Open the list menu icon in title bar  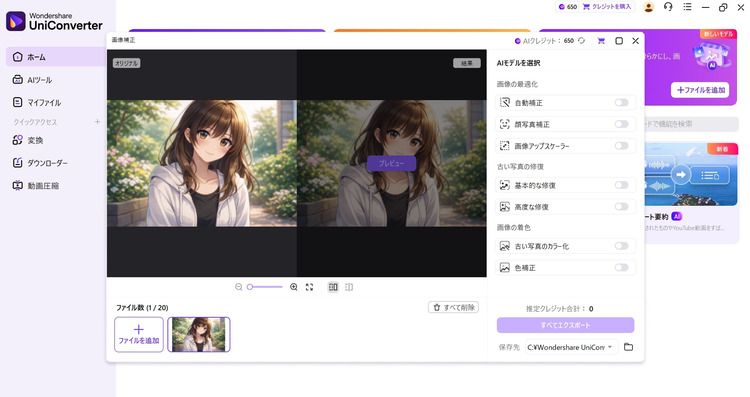coord(687,7)
